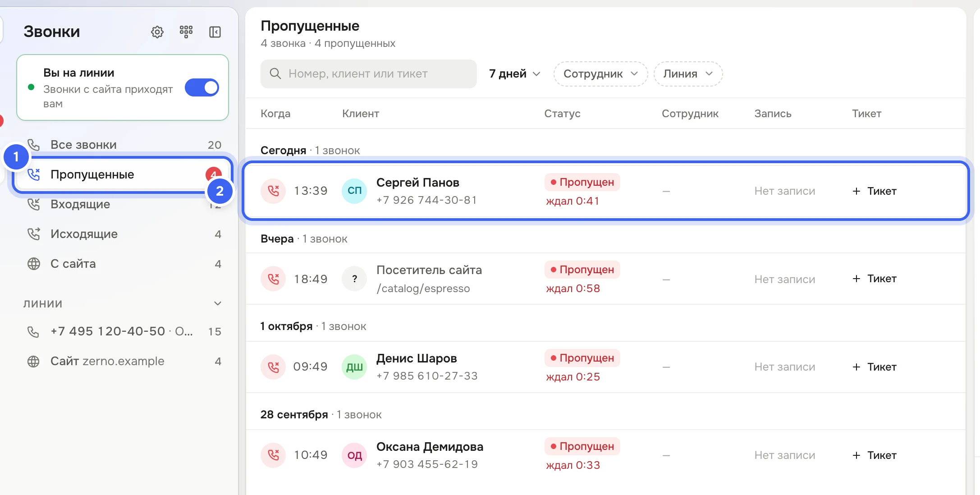The width and height of the screenshot is (980, 495).
Task: Open 'Входящие' calls list
Action: (123, 204)
